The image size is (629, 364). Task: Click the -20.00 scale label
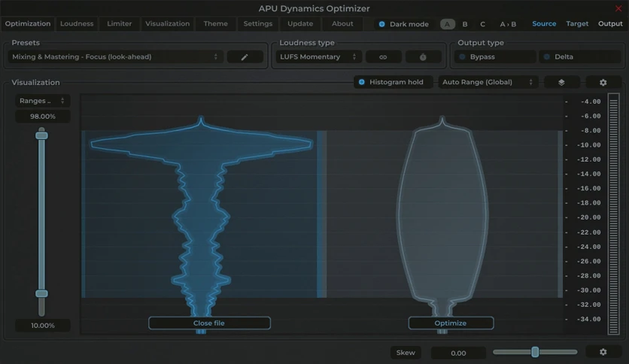coord(588,217)
